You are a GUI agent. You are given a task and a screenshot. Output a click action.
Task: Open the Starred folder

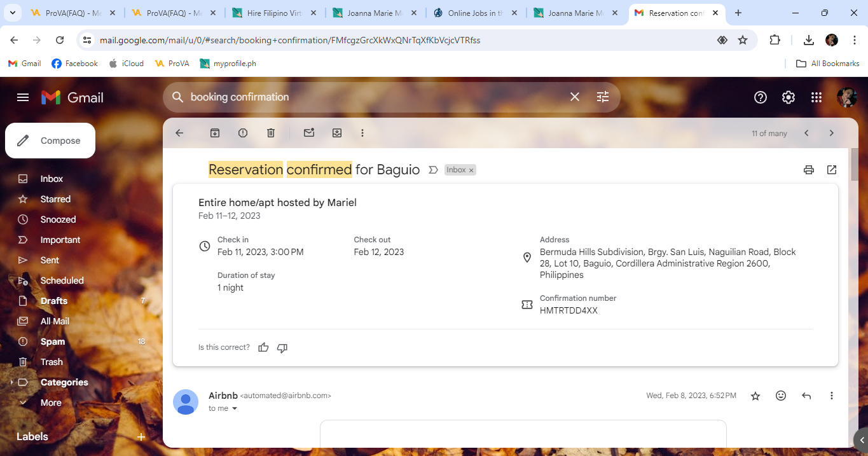click(x=55, y=199)
